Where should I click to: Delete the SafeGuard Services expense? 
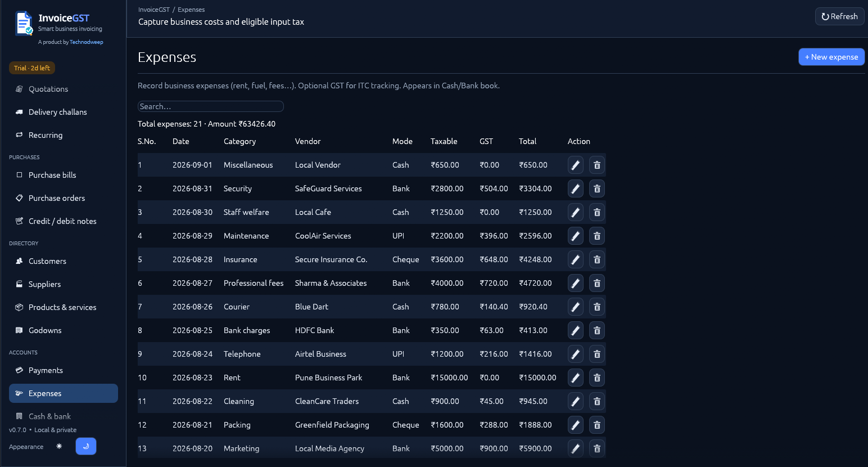pos(597,188)
